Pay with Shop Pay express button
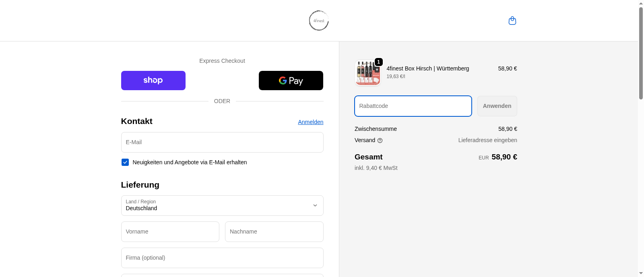 [x=153, y=81]
